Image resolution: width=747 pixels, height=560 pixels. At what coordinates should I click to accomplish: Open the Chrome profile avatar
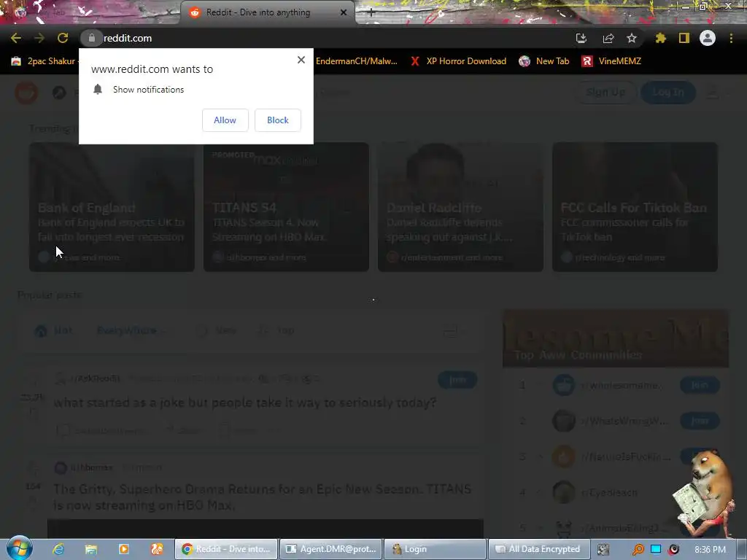click(708, 38)
